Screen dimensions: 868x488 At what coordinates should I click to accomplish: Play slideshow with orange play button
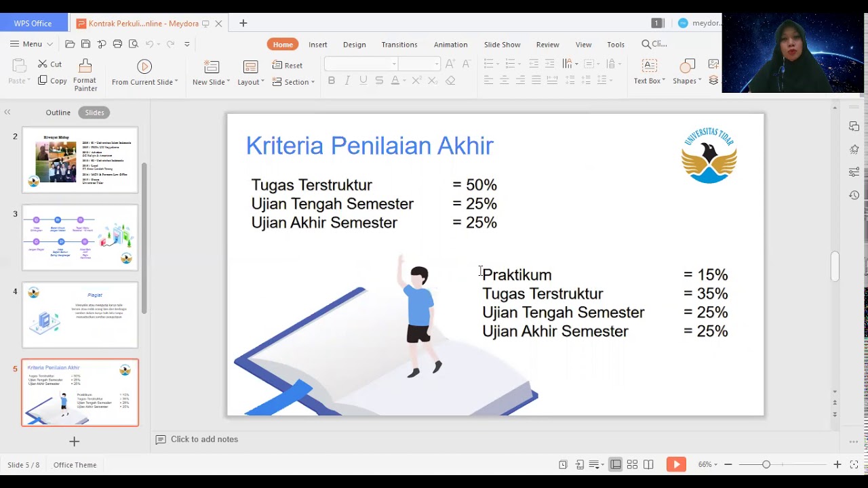click(x=676, y=464)
